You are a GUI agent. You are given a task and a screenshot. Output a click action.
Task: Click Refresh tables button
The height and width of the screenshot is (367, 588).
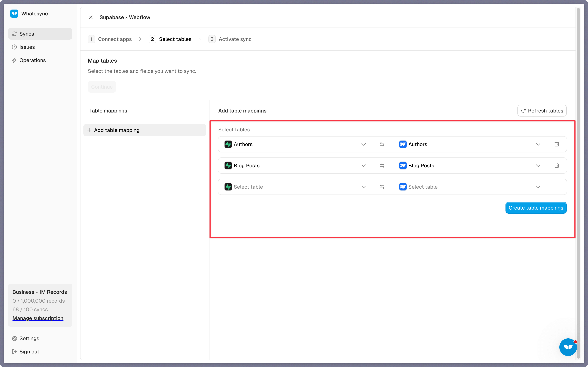542,111
